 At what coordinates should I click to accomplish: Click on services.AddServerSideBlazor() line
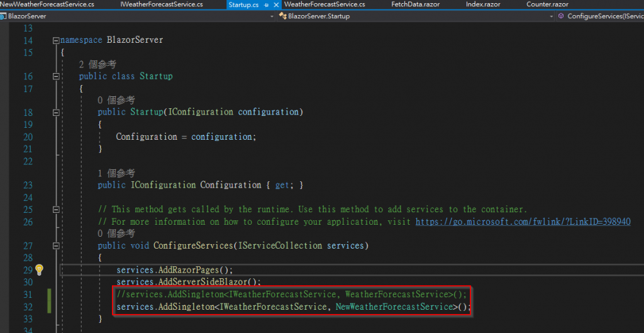coord(189,282)
